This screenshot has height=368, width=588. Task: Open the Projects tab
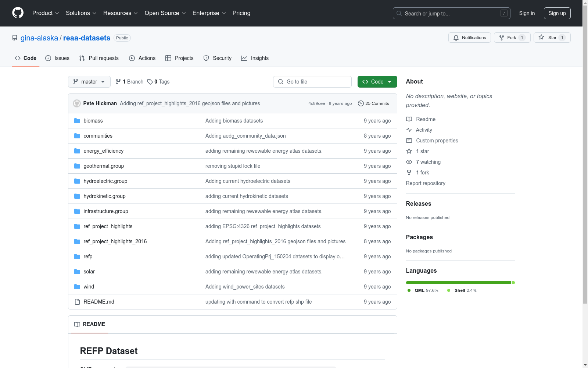tap(179, 58)
